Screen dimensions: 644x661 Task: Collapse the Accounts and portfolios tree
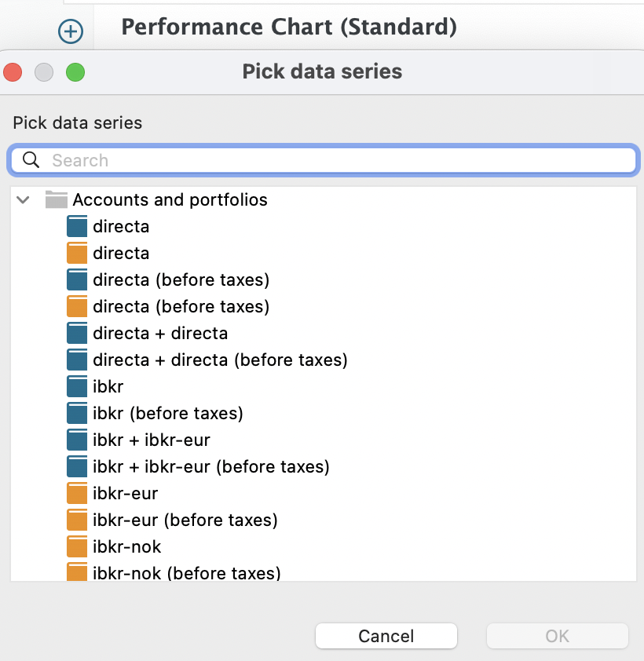(x=23, y=200)
